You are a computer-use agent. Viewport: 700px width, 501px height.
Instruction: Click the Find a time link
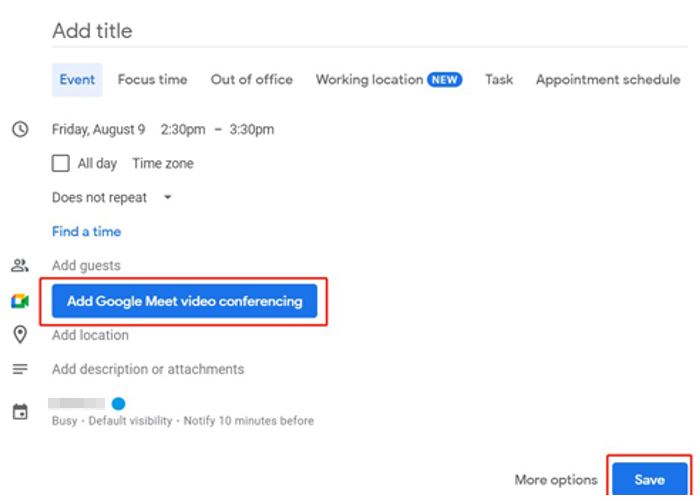tap(87, 231)
